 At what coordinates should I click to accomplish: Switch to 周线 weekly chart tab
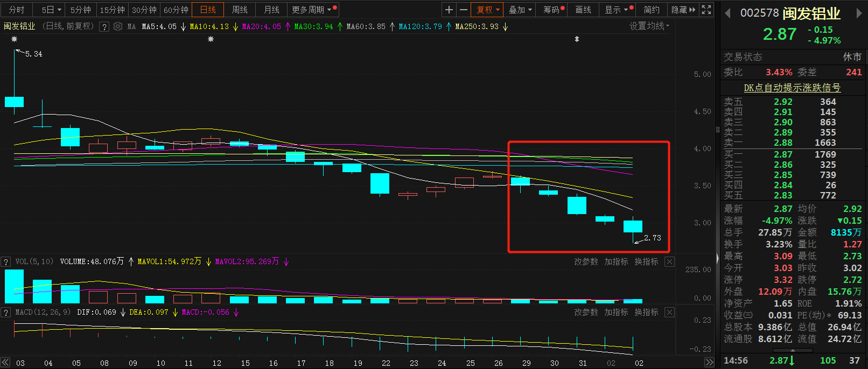[x=240, y=10]
